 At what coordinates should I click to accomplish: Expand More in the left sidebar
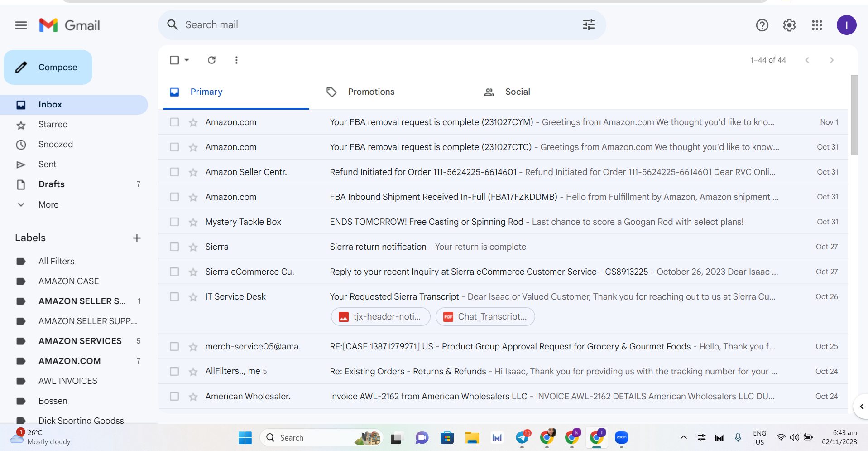pyautogui.click(x=48, y=204)
